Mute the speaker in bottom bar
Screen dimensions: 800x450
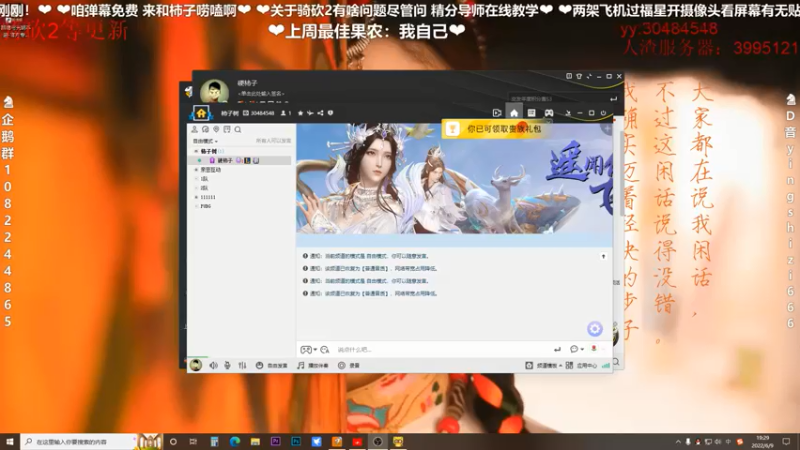point(213,365)
